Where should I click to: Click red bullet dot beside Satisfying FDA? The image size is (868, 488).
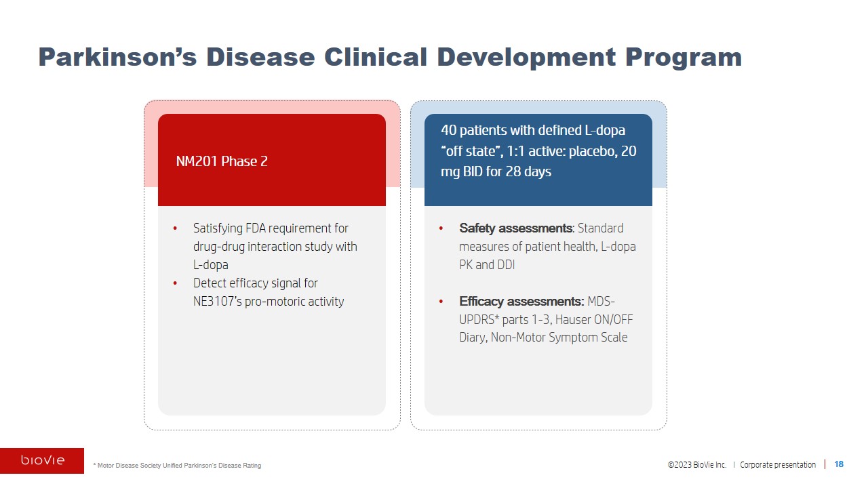click(176, 229)
